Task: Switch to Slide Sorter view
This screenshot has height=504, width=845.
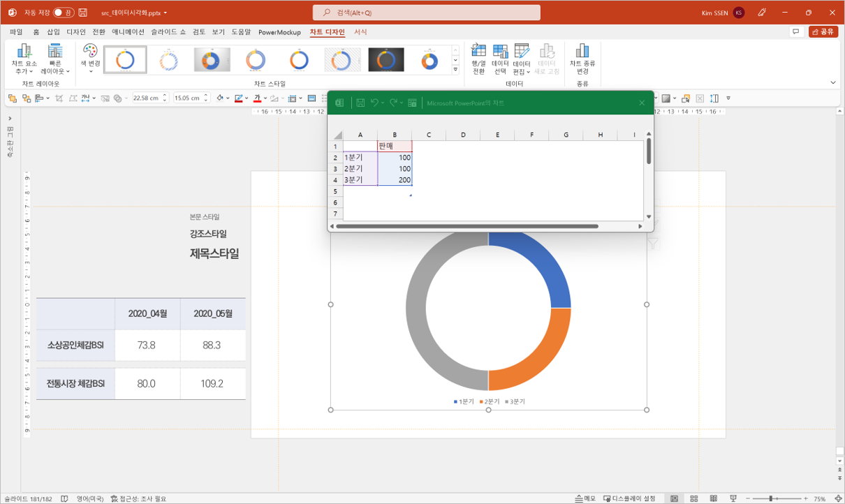Action: tap(694, 498)
